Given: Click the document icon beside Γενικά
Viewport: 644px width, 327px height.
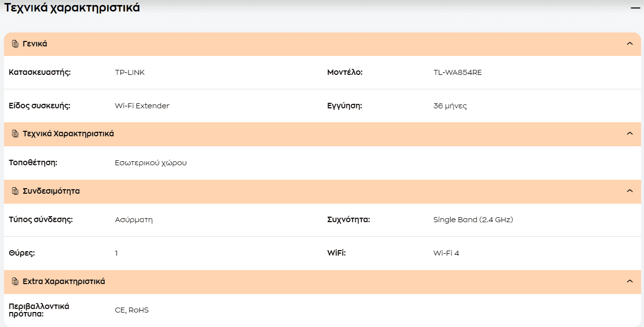Looking at the screenshot, I should (15, 44).
